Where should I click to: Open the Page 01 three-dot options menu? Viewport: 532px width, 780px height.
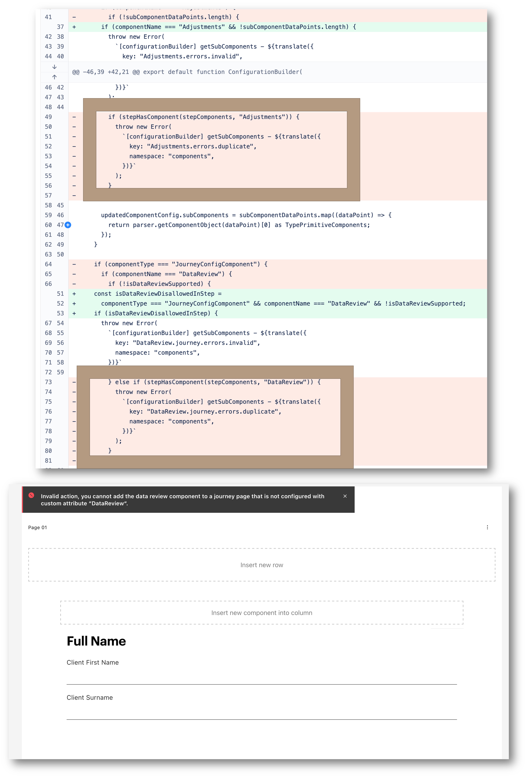coord(487,527)
